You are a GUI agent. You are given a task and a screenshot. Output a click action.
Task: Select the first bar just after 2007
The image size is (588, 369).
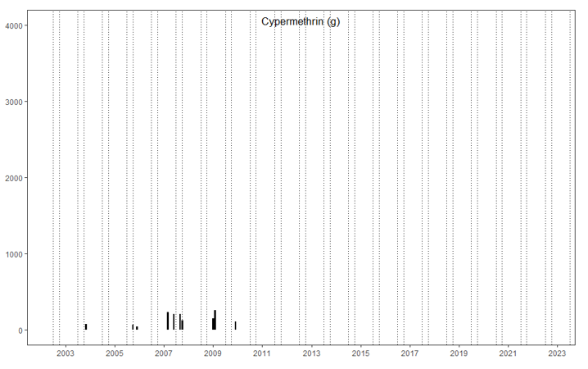[168, 321]
